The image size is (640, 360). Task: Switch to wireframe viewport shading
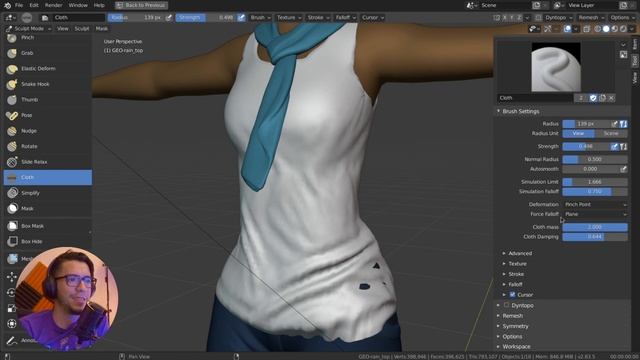coord(598,29)
